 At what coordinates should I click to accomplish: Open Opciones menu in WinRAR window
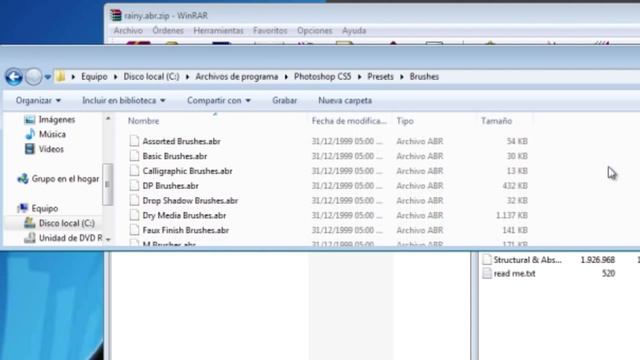click(315, 31)
